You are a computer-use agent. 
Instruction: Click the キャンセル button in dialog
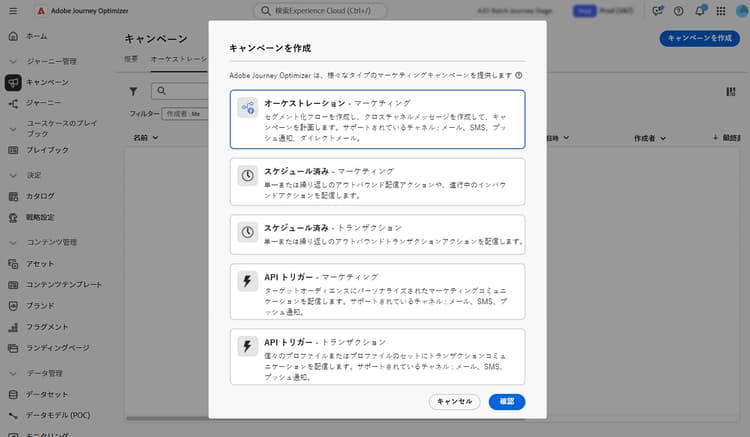454,402
